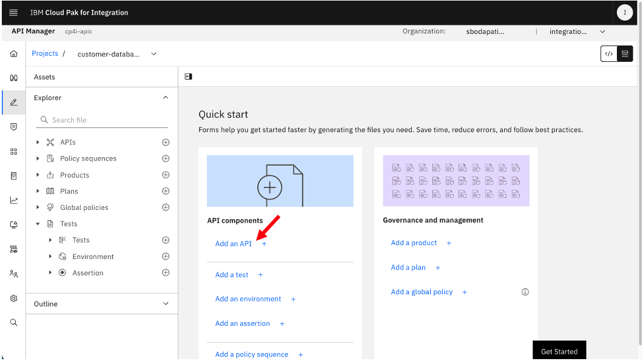Click the Search magnifier in the sidebar

click(x=14, y=322)
